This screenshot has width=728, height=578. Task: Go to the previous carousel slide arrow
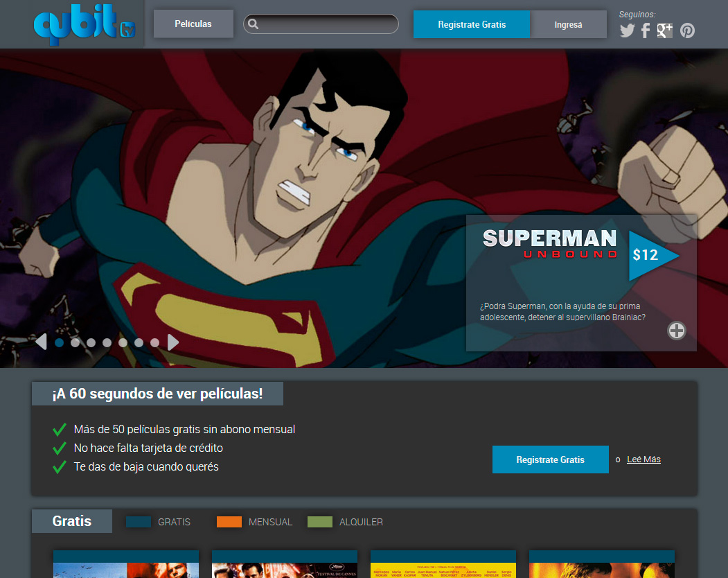42,342
